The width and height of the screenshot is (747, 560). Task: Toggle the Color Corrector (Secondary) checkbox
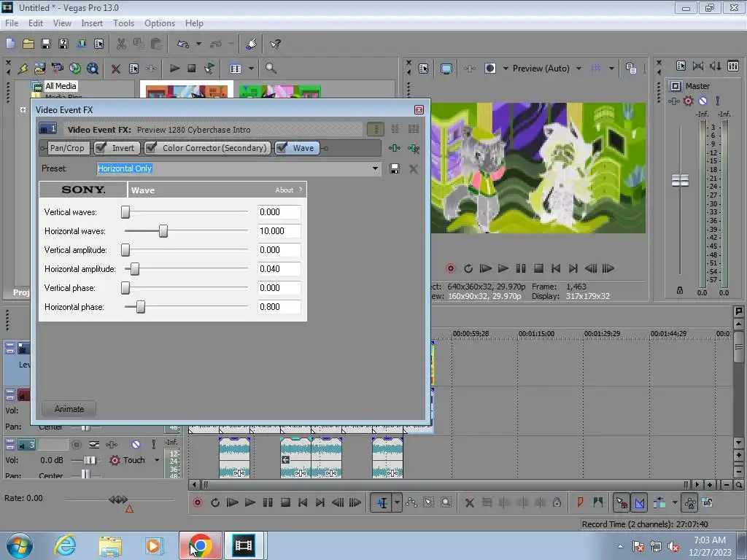(151, 148)
